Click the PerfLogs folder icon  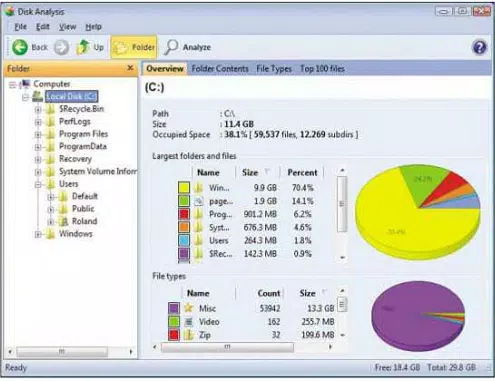pyautogui.click(x=50, y=122)
